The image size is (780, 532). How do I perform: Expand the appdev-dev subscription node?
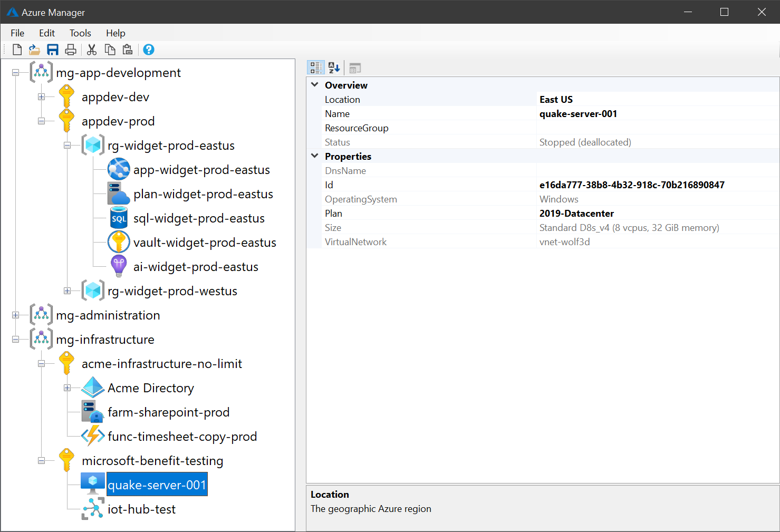point(41,97)
